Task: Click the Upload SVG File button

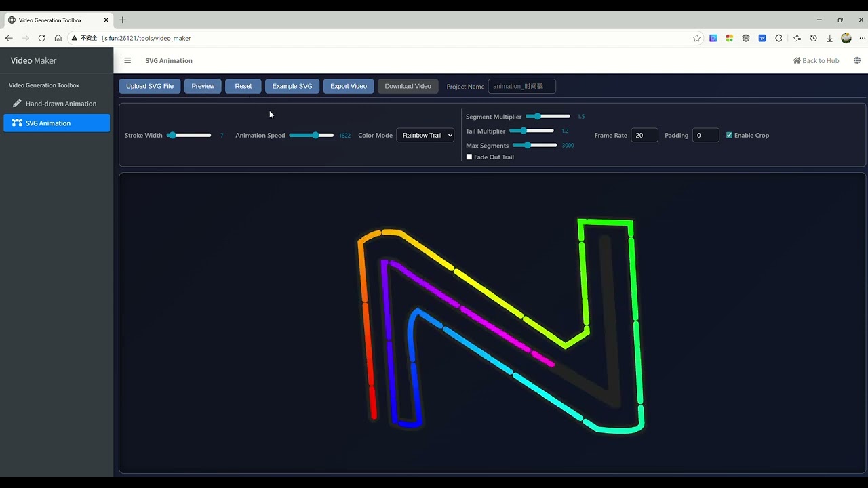Action: pyautogui.click(x=150, y=86)
